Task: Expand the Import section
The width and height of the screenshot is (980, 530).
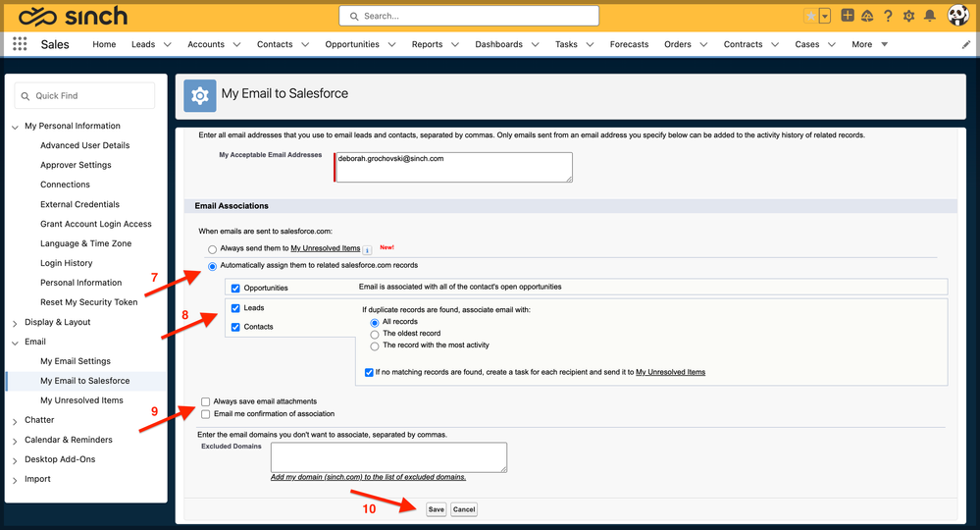Action: pos(15,480)
